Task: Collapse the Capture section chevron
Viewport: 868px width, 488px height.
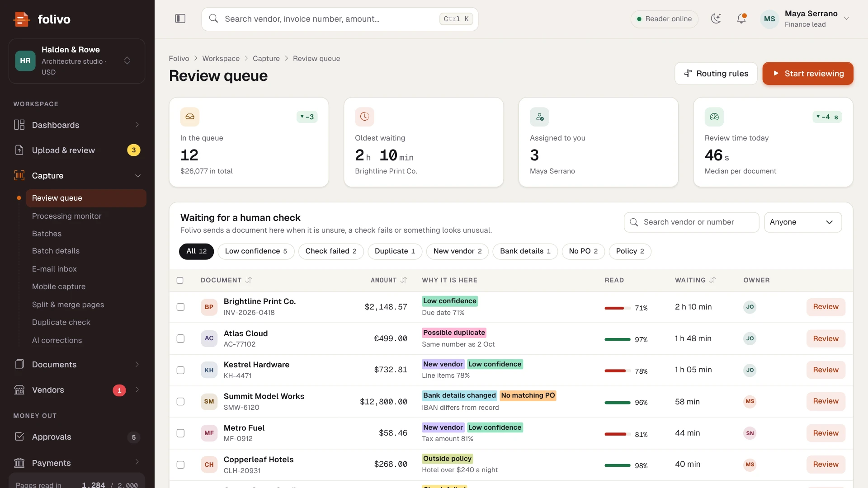Action: click(x=138, y=176)
